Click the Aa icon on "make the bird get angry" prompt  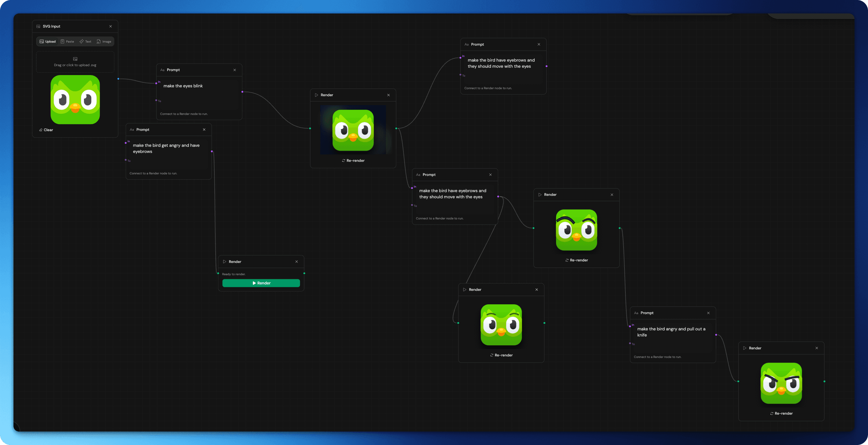pyautogui.click(x=132, y=129)
